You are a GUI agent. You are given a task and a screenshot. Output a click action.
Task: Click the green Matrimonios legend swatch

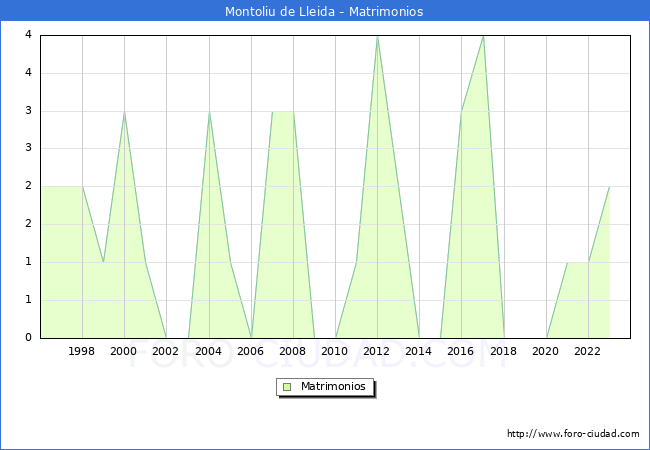point(287,387)
